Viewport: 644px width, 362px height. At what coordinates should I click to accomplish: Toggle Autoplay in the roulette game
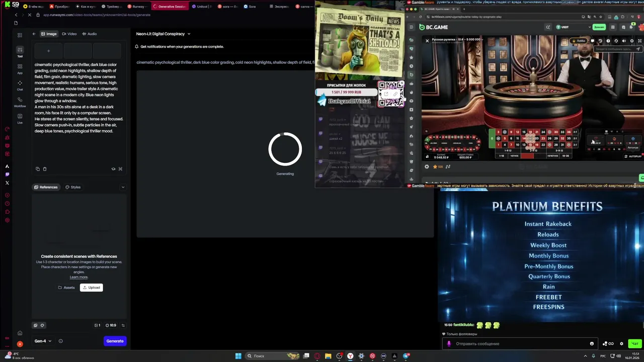click(633, 156)
